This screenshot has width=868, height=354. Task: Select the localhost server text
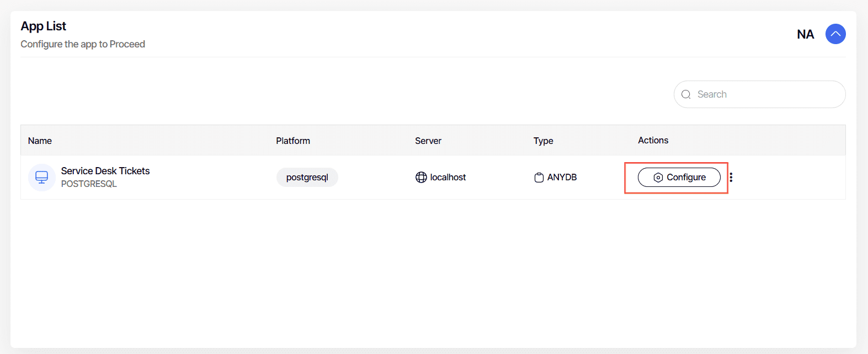448,178
